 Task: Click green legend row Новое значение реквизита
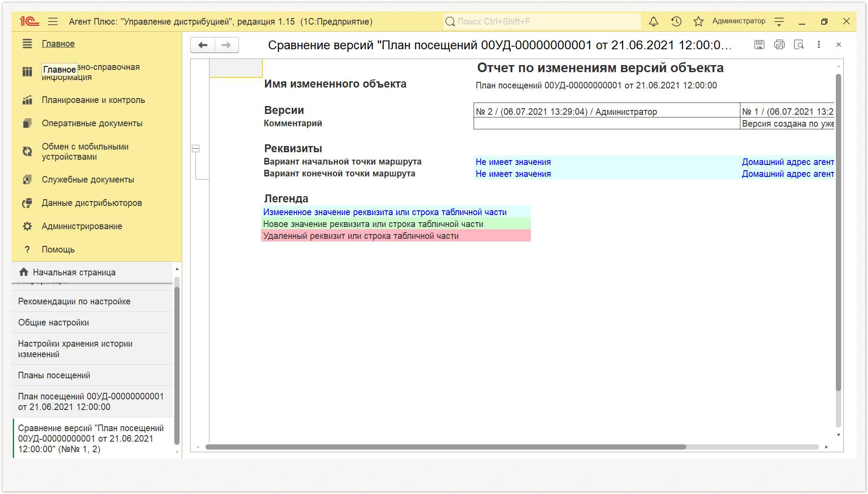(x=396, y=224)
